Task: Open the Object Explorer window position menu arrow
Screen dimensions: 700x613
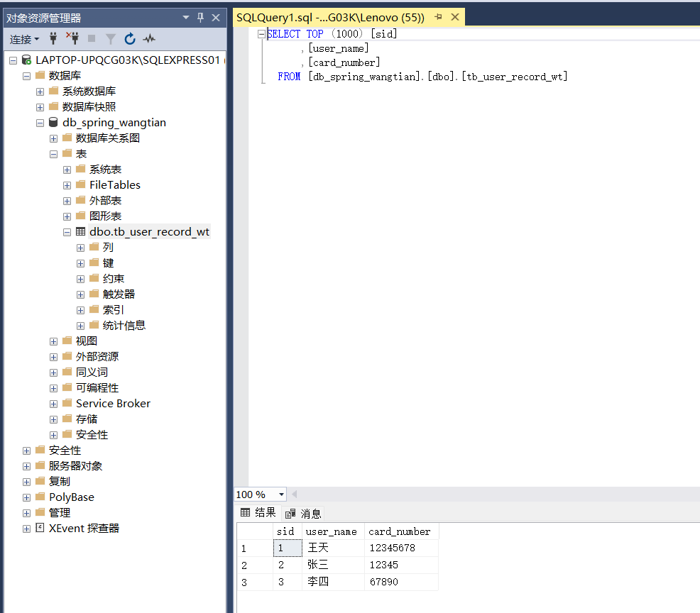Action: point(186,18)
